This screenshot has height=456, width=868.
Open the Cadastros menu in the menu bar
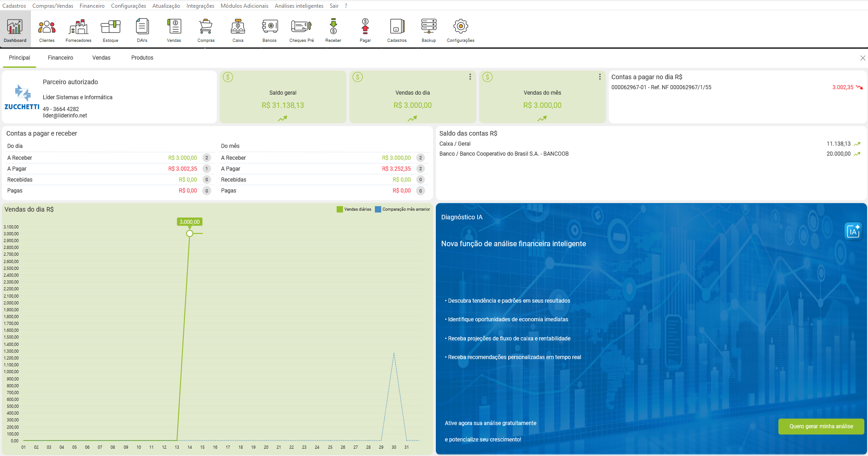pos(14,6)
